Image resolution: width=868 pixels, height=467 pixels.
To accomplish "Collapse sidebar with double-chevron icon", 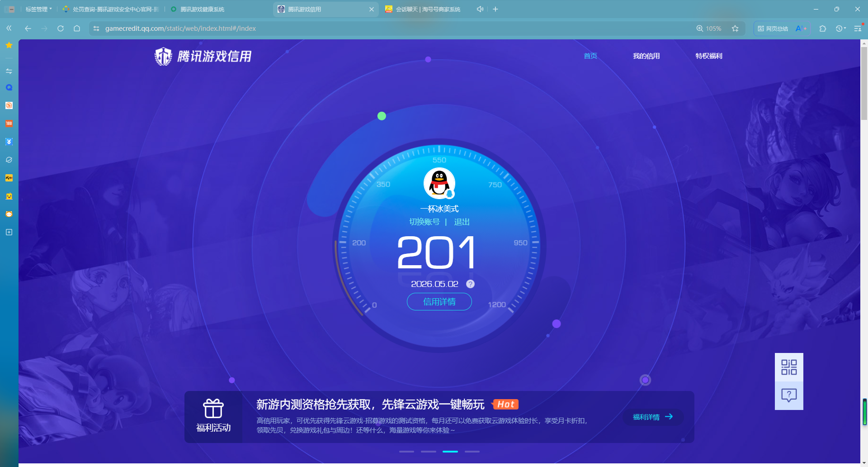I will pyautogui.click(x=9, y=28).
